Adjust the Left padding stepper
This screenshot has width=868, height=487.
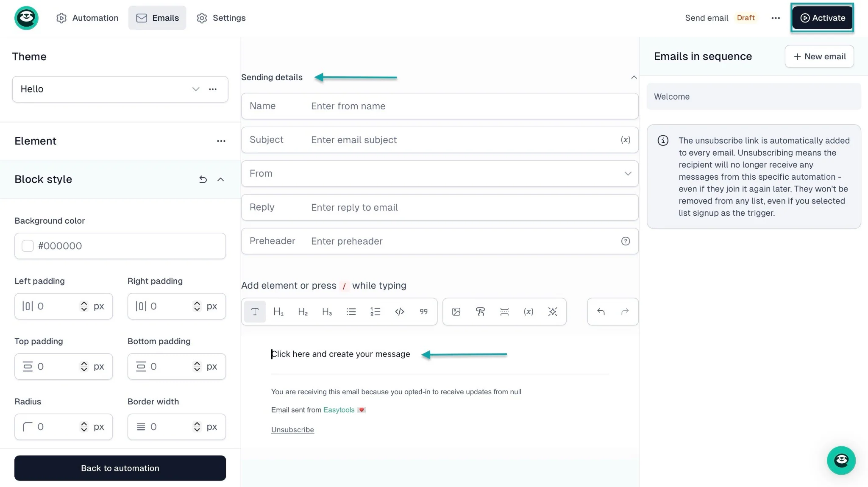coord(84,306)
